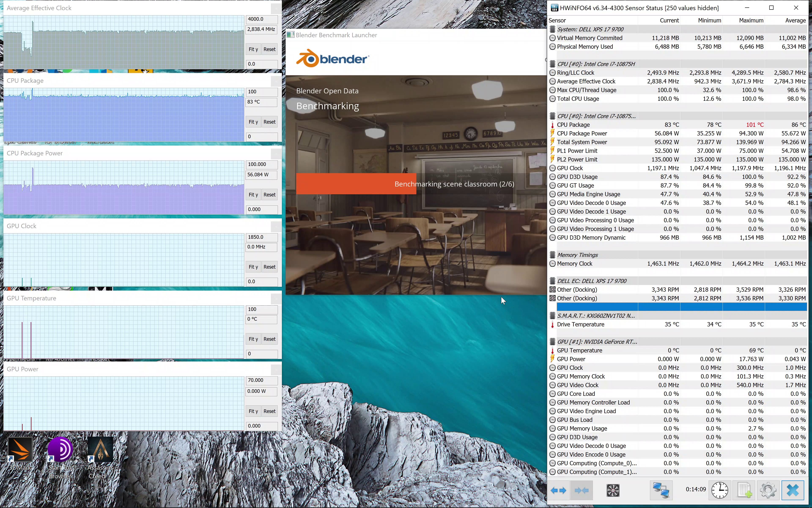Open the Start Tor Browser desktop shortcut
This screenshot has height=508, width=812.
point(60,458)
